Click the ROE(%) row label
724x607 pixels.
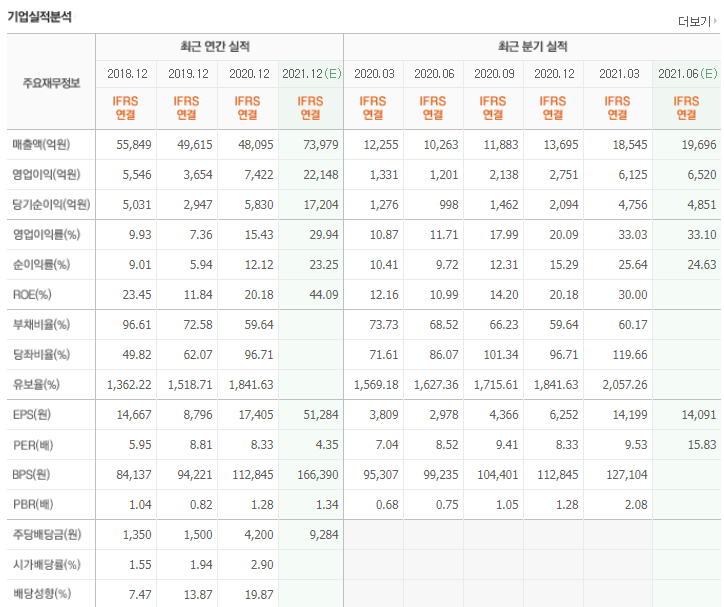point(34,295)
